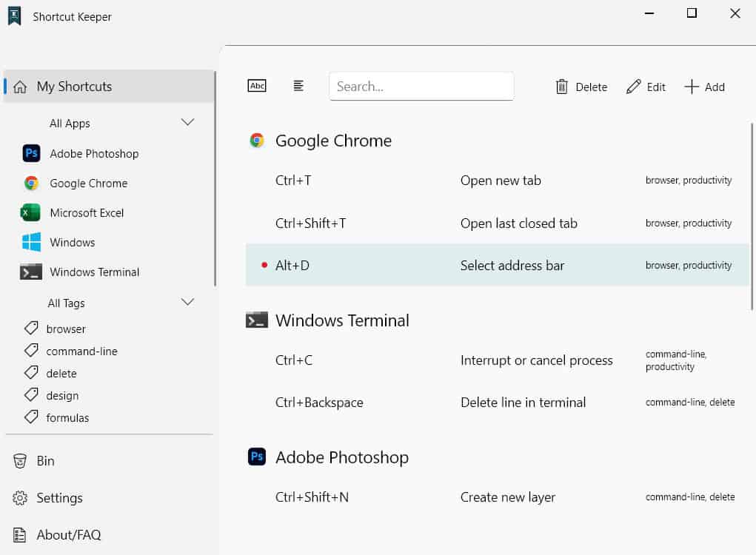The width and height of the screenshot is (756, 555).
Task: Click the Add button label
Action: [x=715, y=87]
